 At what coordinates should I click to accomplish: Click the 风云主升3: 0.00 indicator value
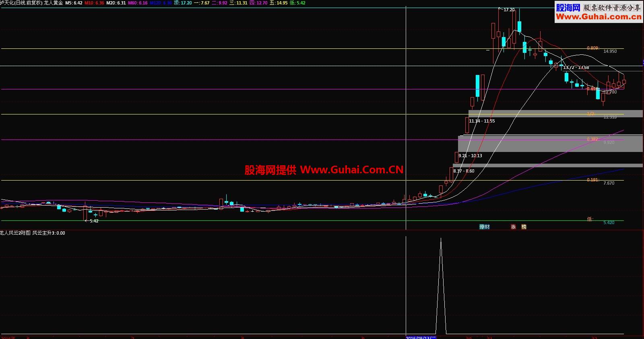49,233
